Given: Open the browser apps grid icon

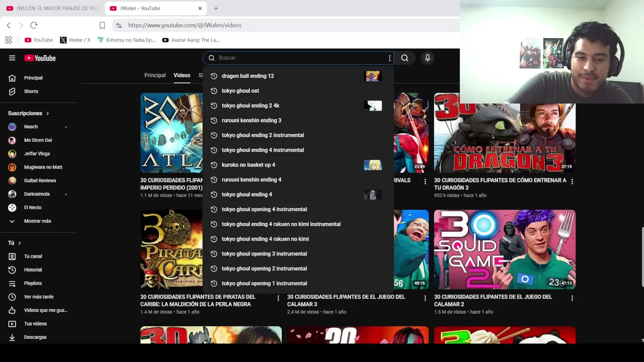Looking at the screenshot, I should click(x=9, y=40).
